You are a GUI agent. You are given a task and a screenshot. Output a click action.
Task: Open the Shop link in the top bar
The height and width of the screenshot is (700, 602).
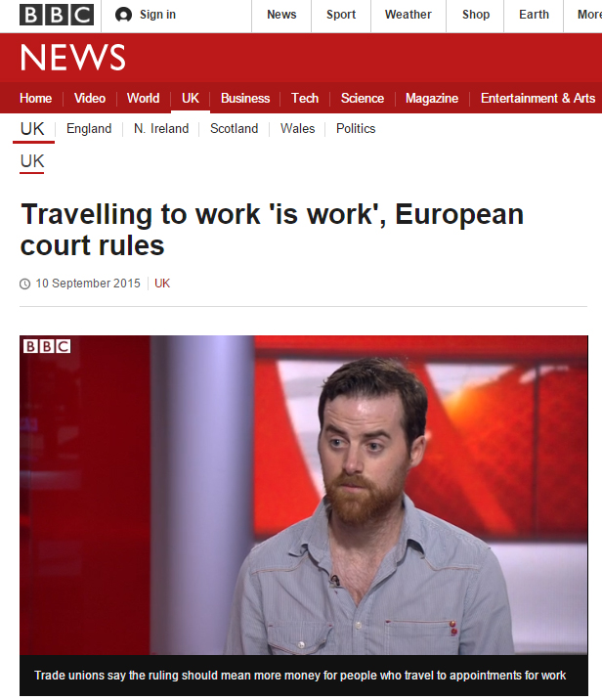(476, 15)
